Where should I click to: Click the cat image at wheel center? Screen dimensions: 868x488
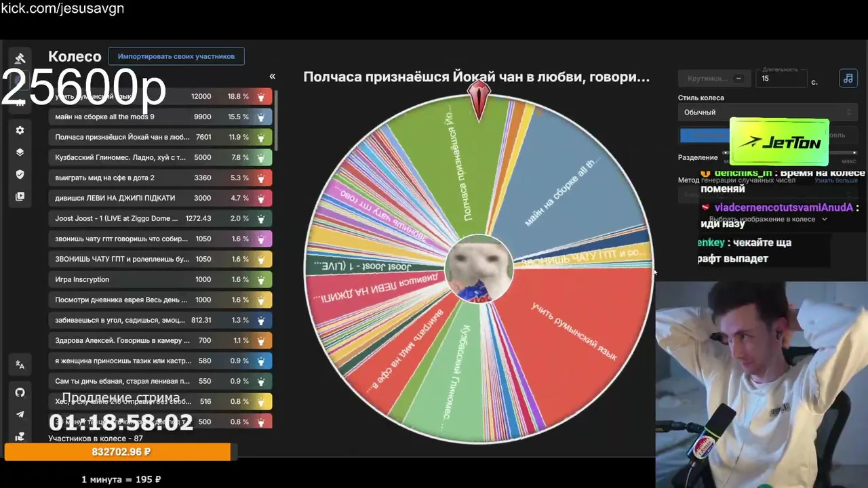479,268
